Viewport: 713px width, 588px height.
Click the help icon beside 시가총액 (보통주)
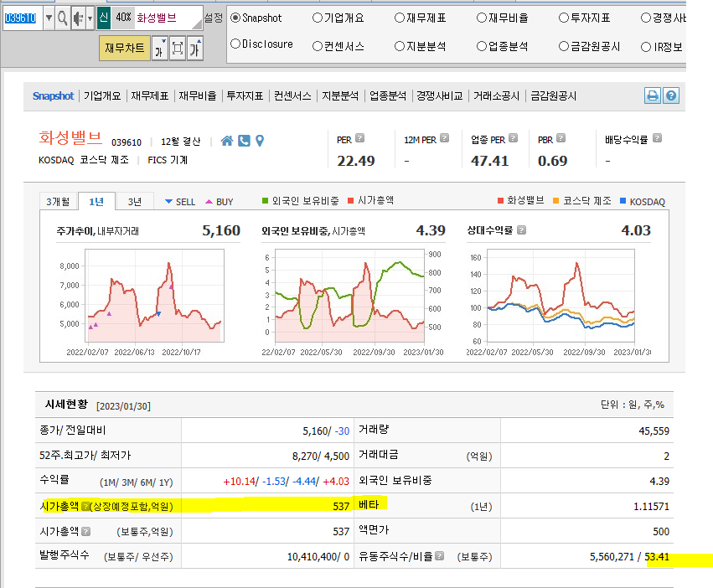tap(86, 531)
